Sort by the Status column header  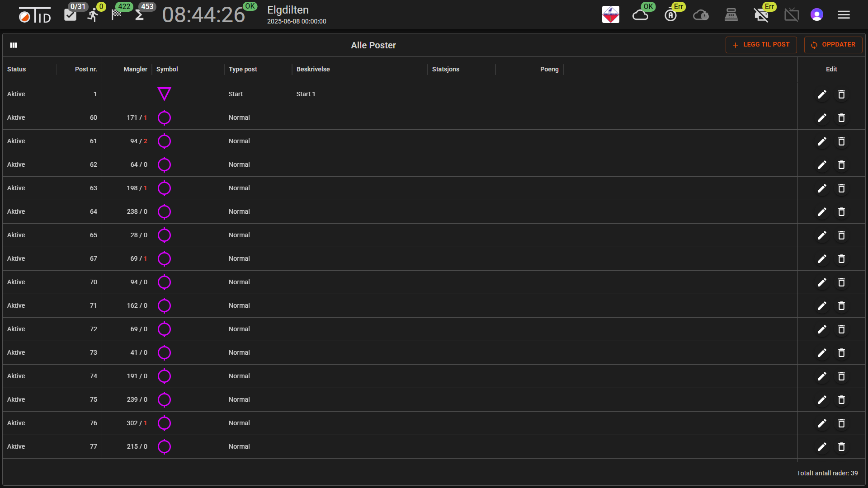click(x=16, y=69)
